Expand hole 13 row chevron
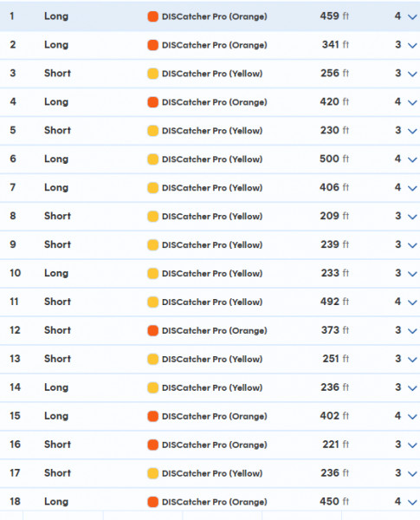Screen dimensions: 420x520 [412, 359]
